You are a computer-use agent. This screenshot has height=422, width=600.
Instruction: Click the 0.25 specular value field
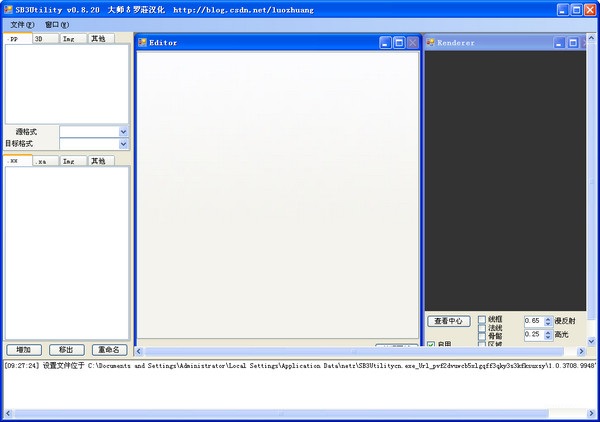(x=534, y=334)
